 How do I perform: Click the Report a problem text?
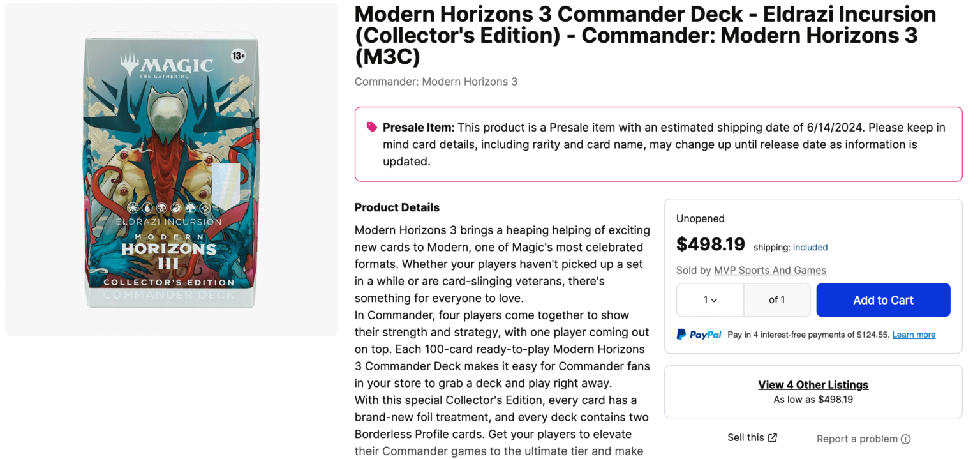[856, 439]
